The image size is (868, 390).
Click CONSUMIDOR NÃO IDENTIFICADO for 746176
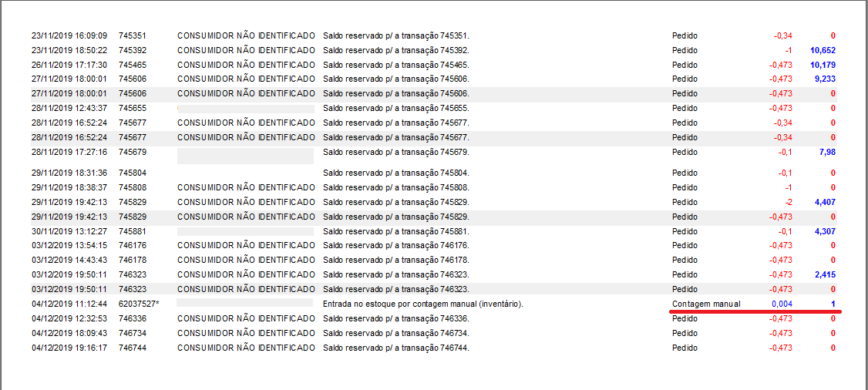(x=247, y=245)
